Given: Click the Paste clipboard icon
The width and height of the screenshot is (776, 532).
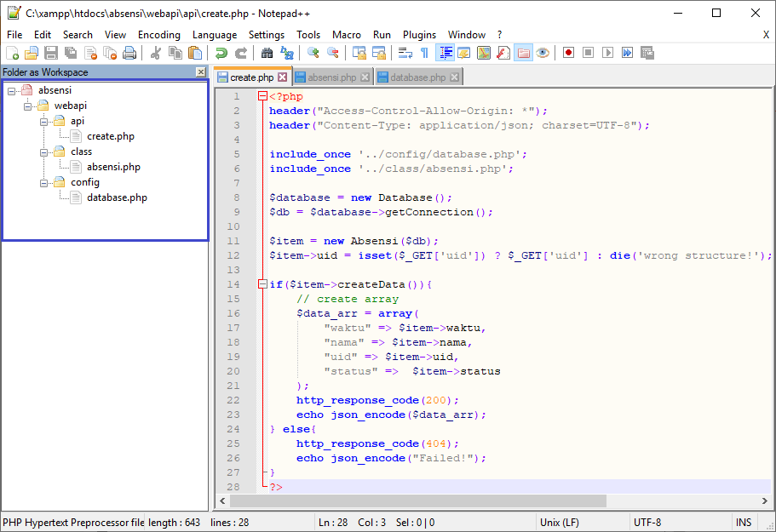Looking at the screenshot, I should click(195, 53).
